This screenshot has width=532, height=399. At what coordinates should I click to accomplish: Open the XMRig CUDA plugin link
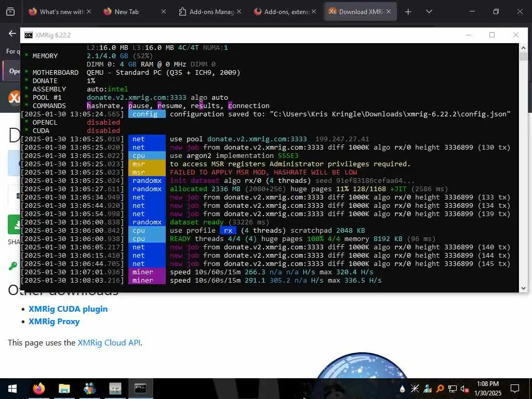[x=68, y=309]
